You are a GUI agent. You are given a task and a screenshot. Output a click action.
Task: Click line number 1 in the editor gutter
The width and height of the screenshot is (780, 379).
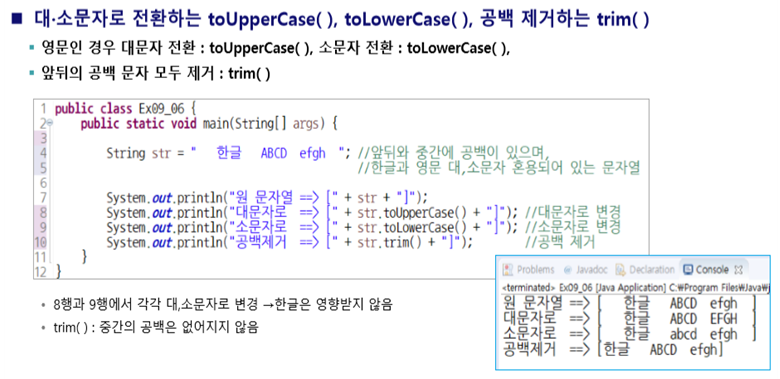tap(44, 108)
